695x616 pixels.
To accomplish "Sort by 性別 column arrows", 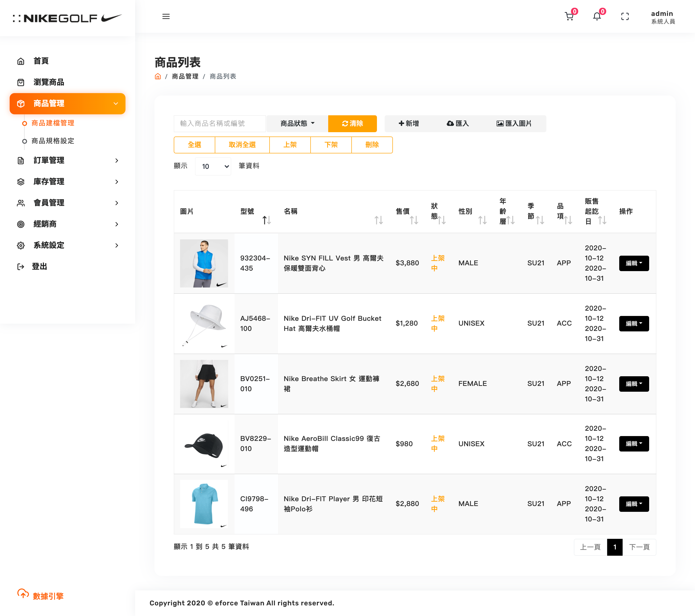I will click(x=482, y=220).
